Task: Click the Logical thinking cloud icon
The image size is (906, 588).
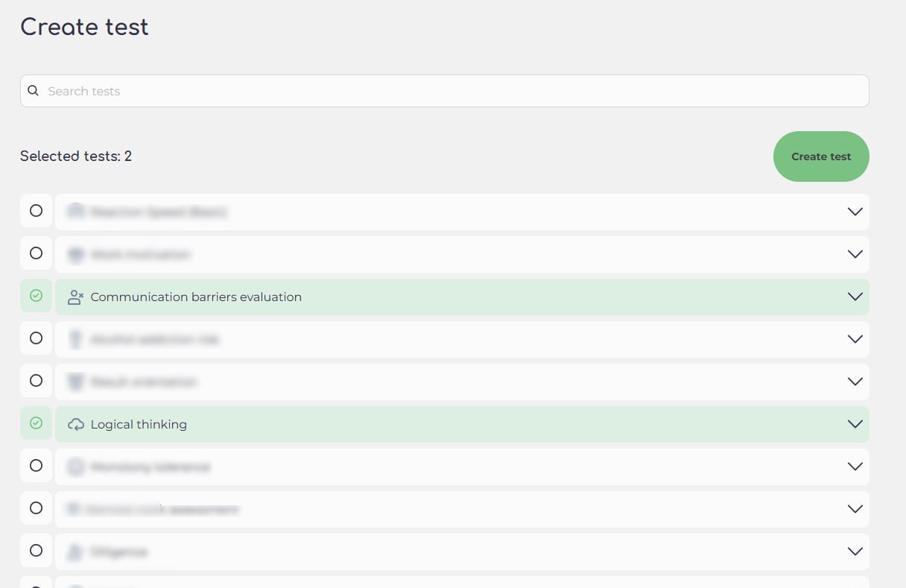Action: click(75, 425)
